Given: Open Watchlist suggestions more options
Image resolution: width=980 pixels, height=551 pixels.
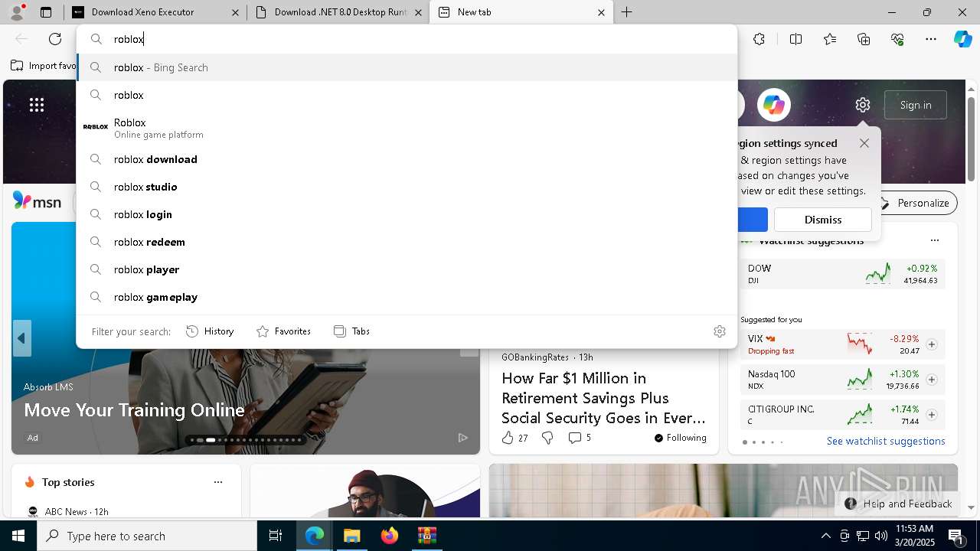Looking at the screenshot, I should [934, 240].
